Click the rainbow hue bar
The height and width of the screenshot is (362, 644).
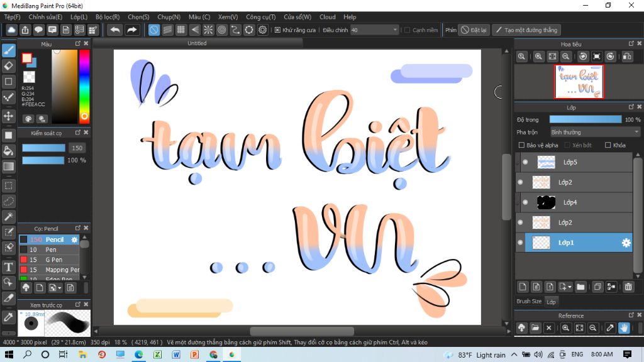tap(84, 86)
